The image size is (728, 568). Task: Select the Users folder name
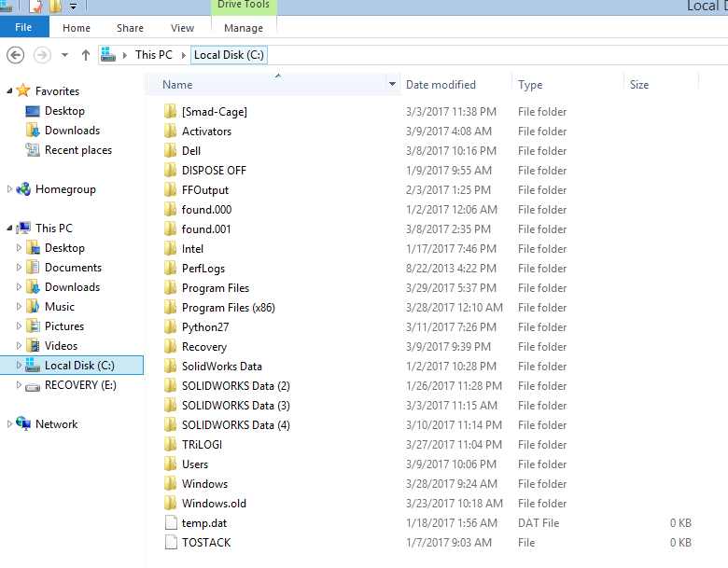195,464
